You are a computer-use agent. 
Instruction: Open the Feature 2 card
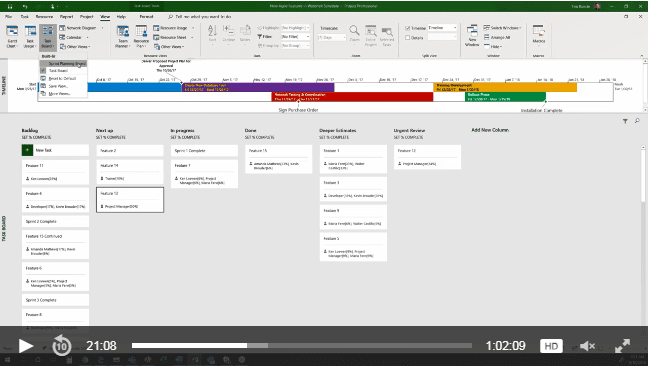pos(130,150)
